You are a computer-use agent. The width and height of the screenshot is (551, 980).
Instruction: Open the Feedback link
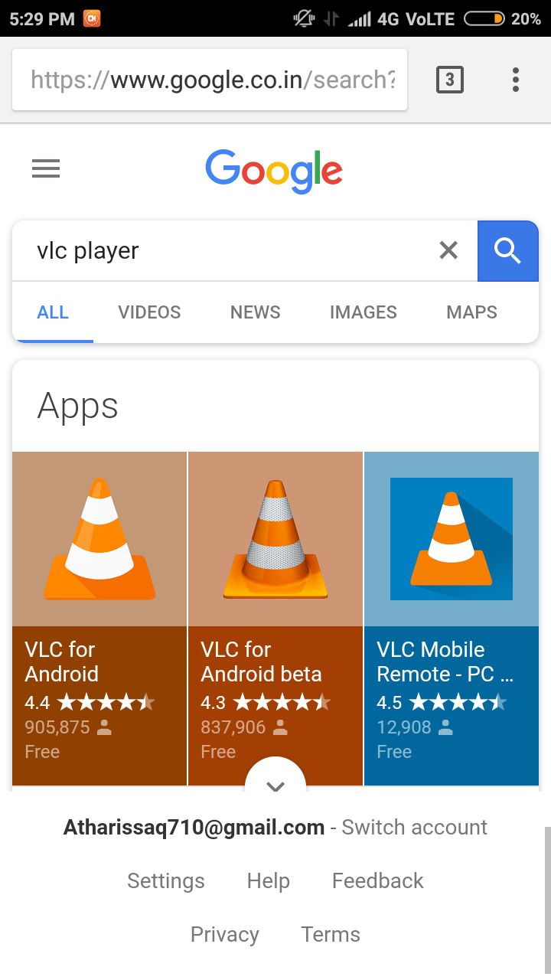pos(378,881)
